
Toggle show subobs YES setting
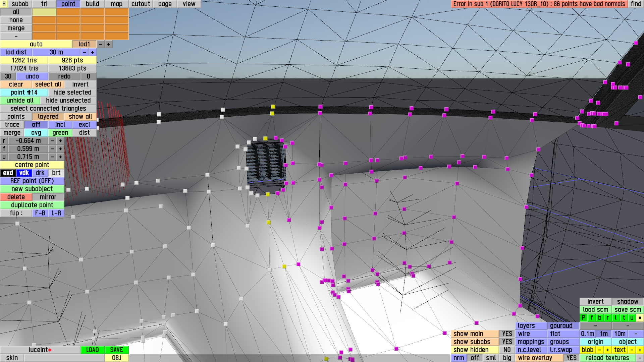[x=507, y=342]
